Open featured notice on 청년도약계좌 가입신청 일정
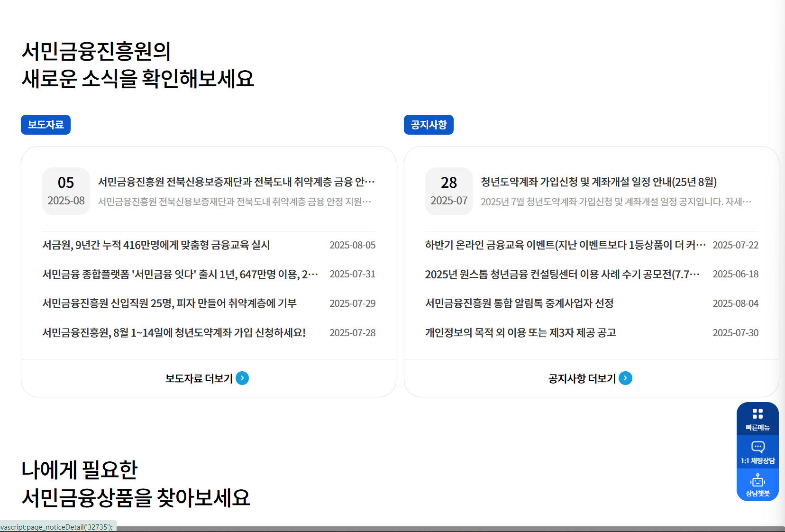The height and width of the screenshot is (532, 785). [599, 182]
